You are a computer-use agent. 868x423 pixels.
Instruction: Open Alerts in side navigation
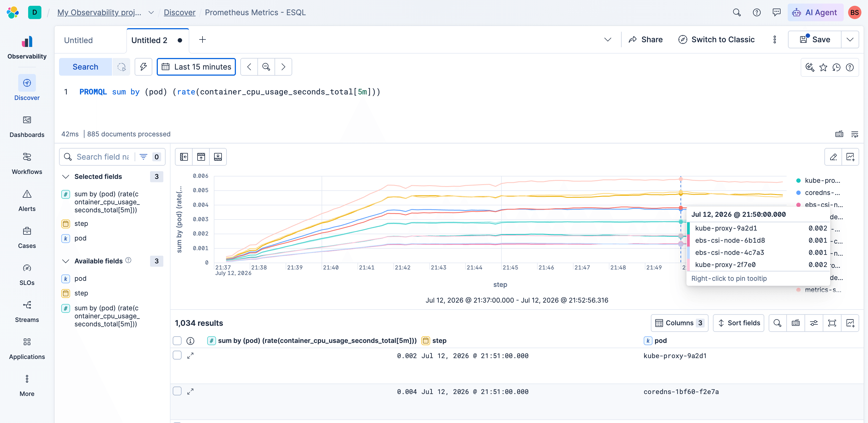tap(27, 201)
